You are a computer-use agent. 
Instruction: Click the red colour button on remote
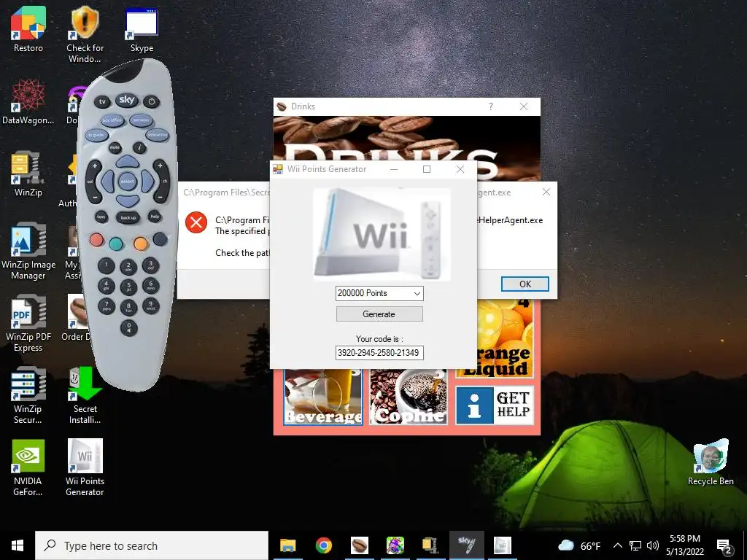[97, 239]
